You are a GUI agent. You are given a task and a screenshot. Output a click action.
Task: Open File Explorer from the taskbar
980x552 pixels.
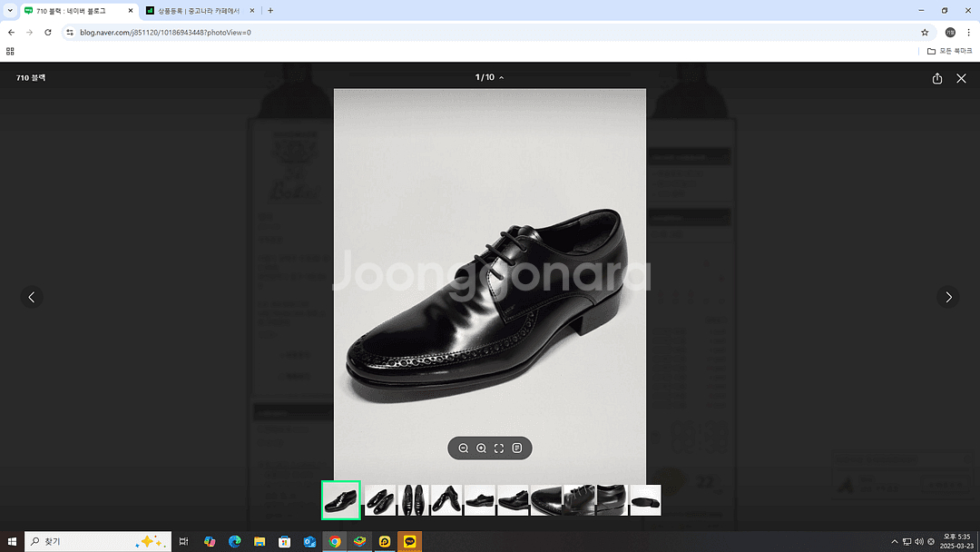260,541
